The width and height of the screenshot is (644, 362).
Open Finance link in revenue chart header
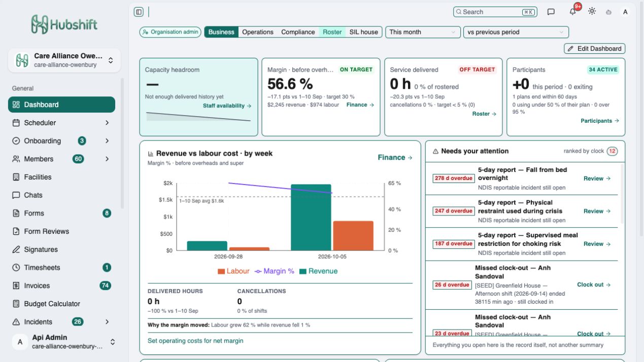pyautogui.click(x=395, y=158)
